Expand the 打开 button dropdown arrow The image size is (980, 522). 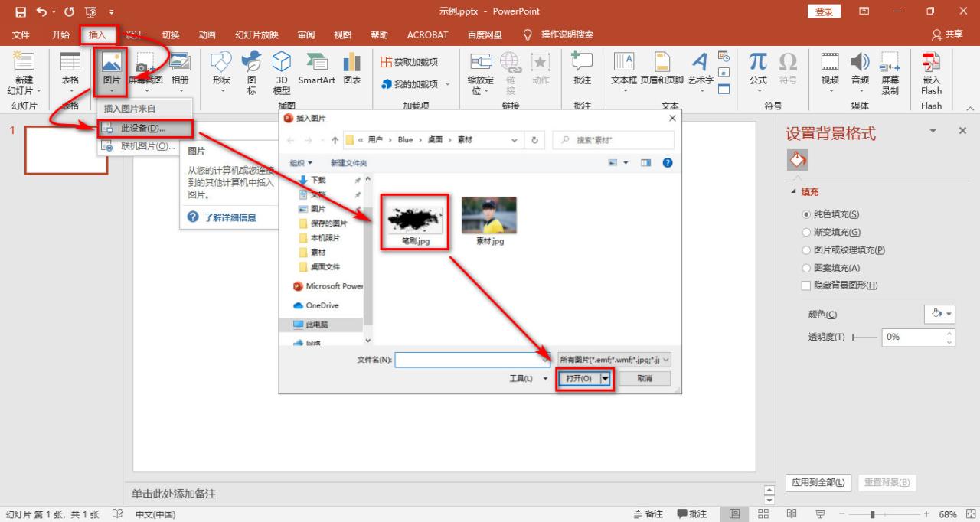point(604,377)
